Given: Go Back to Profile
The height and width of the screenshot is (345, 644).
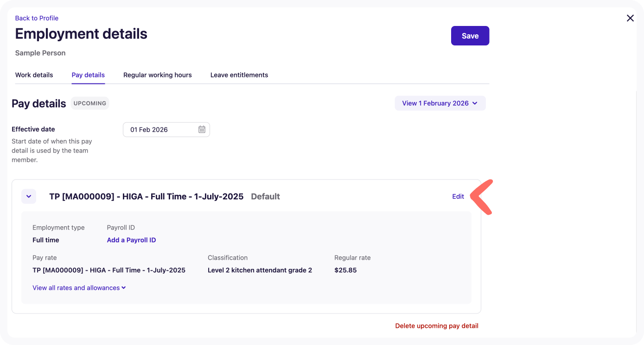Looking at the screenshot, I should click(37, 18).
